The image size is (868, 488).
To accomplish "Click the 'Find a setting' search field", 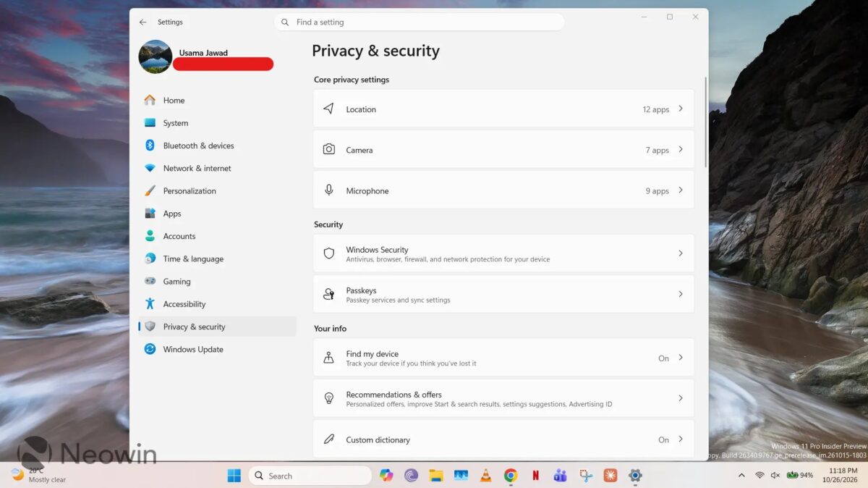I will point(420,22).
